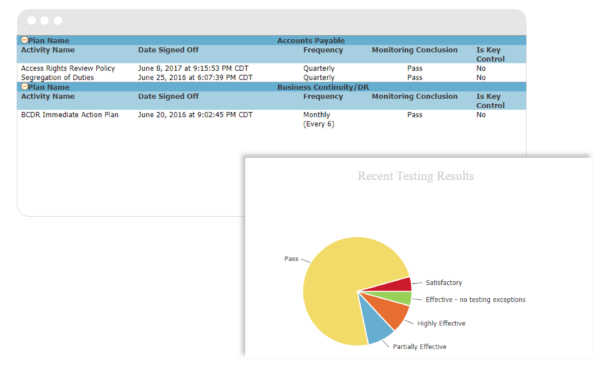This screenshot has height=386, width=600.
Task: Select the orange Highly Effective pie slice
Action: [x=392, y=312]
